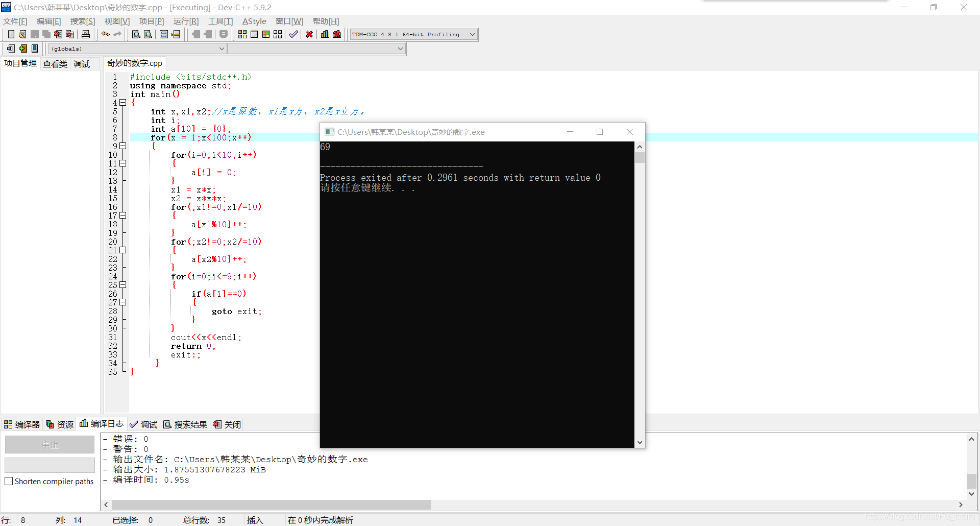Collapse the code fold at line 9
Viewport: 980px width, 526px height.
pos(123,146)
